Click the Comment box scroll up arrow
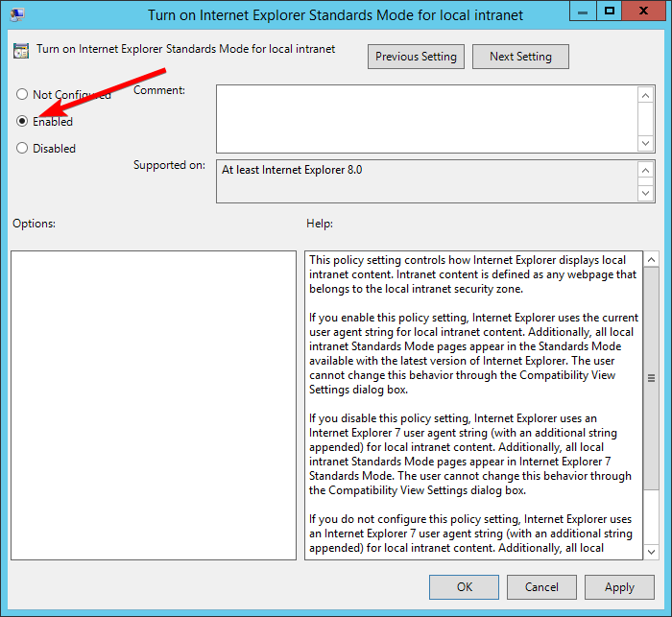Image resolution: width=672 pixels, height=617 pixels. (x=646, y=95)
